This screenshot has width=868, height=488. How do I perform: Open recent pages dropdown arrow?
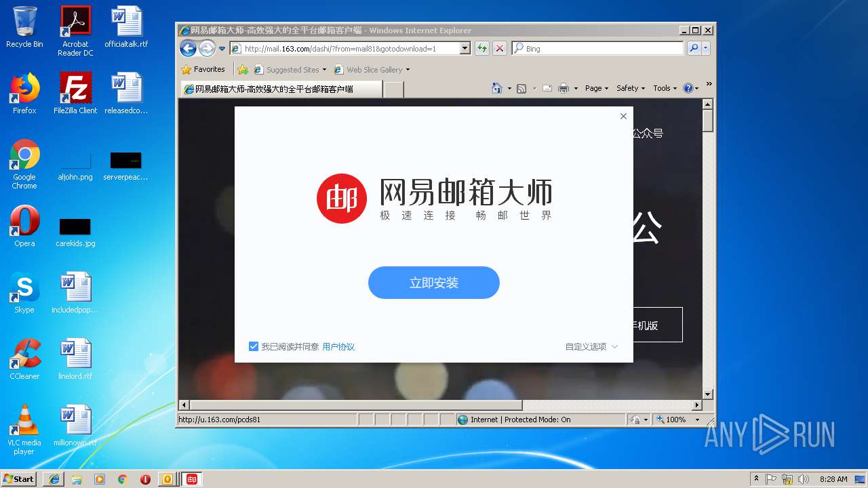point(222,49)
